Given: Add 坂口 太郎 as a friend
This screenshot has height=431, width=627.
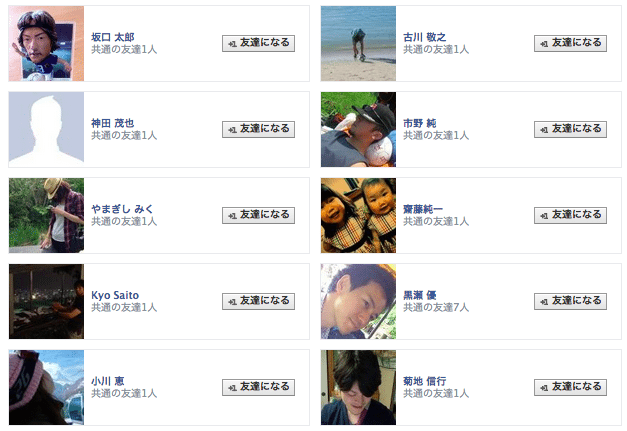Looking at the screenshot, I should (x=258, y=43).
